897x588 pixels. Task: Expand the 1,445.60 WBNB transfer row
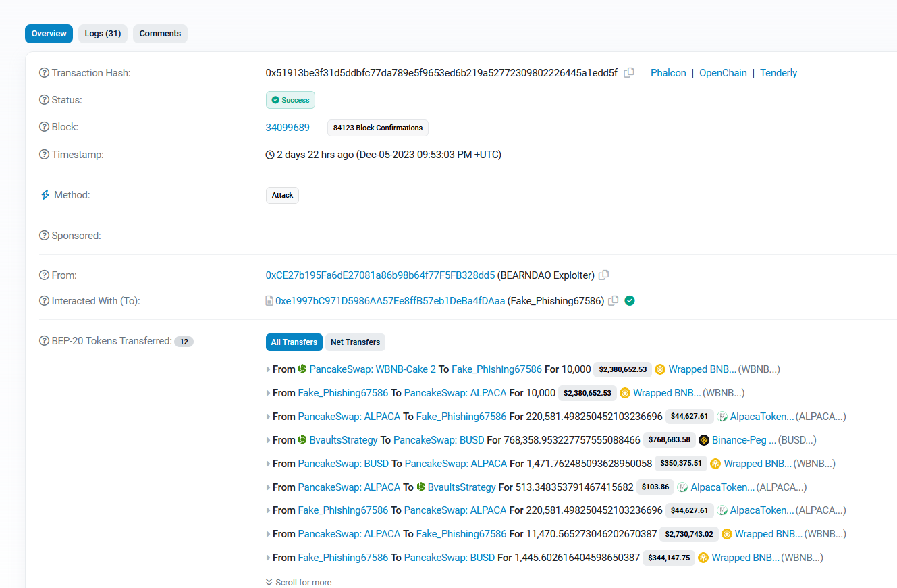(x=269, y=558)
